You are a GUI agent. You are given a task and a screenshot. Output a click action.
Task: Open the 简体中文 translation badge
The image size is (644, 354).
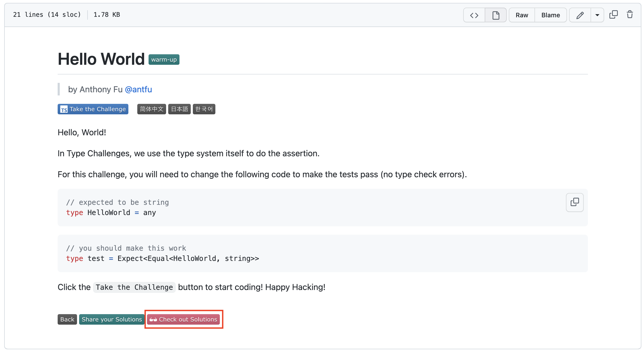(x=151, y=109)
